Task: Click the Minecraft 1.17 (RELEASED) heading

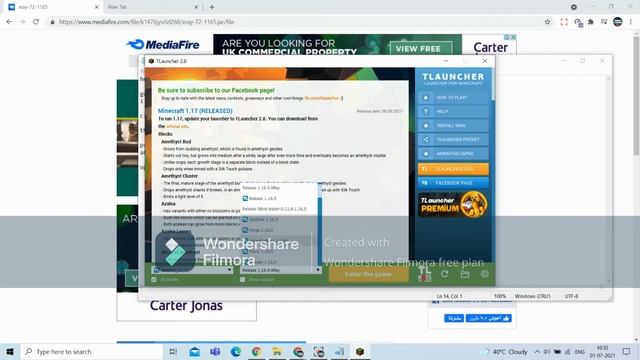Action: click(195, 111)
